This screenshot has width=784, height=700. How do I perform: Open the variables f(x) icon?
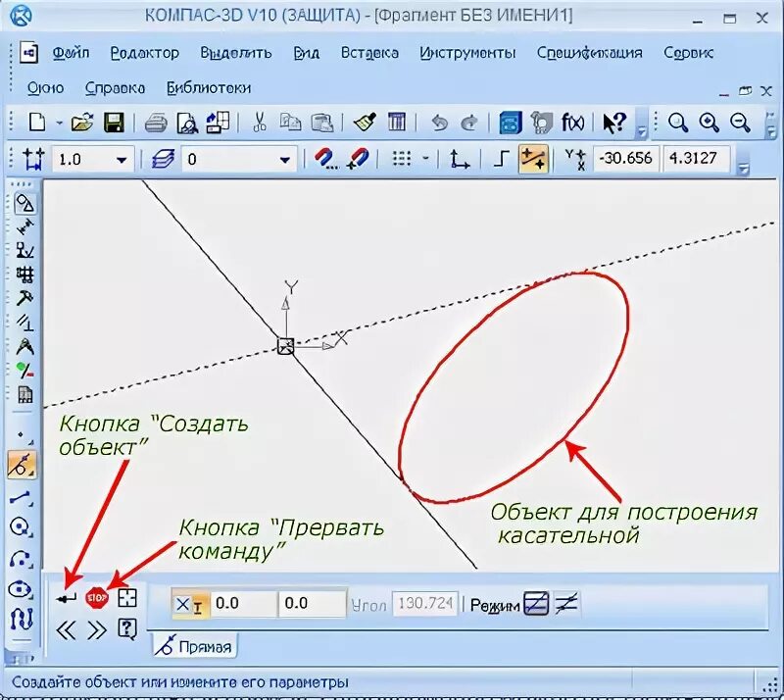pyautogui.click(x=572, y=123)
